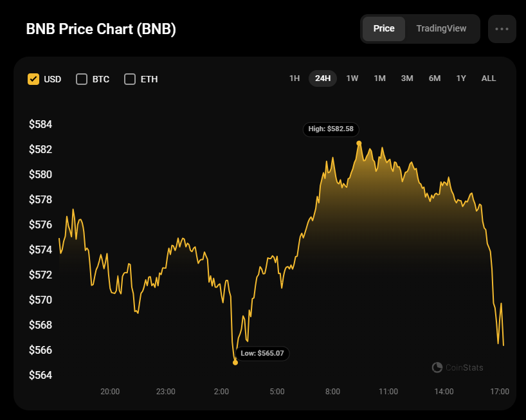Click the BNB Price Chart heading
526x420 pixels.
point(101,30)
